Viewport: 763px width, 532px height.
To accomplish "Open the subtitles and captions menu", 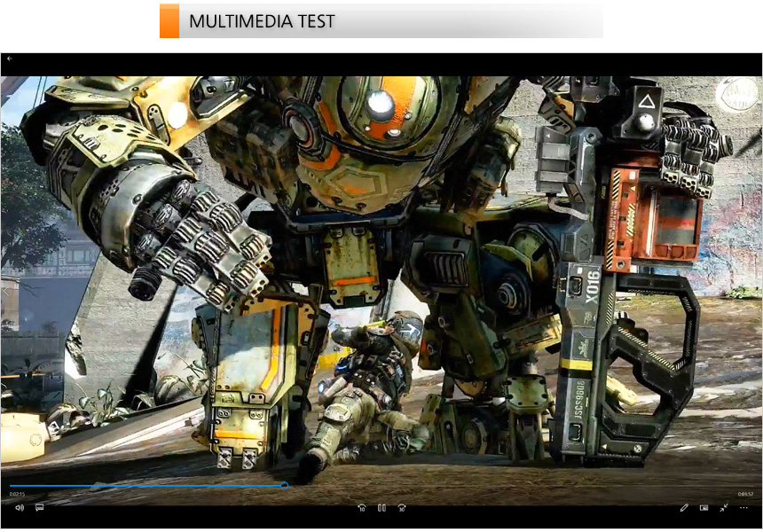I will click(x=39, y=508).
